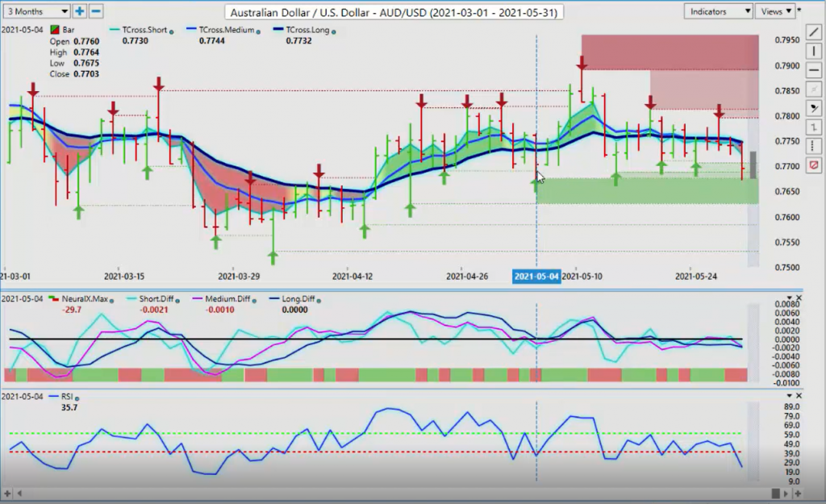The image size is (826, 504).
Task: Open the Indicators dropdown menu
Action: click(719, 11)
